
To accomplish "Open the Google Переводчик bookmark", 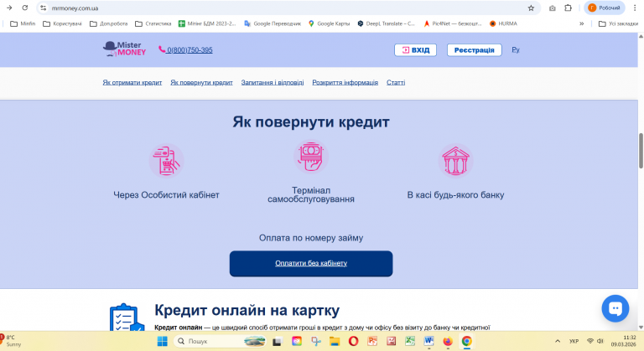I will coord(273,23).
